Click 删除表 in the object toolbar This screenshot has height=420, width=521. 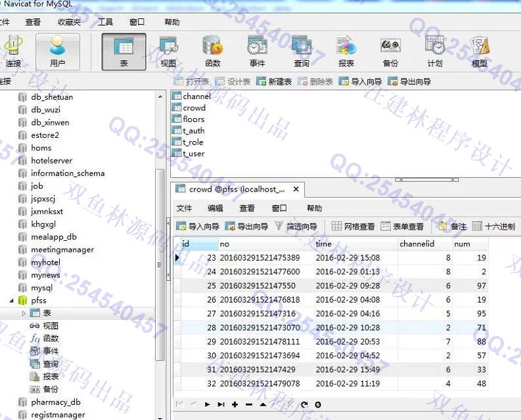tap(315, 81)
